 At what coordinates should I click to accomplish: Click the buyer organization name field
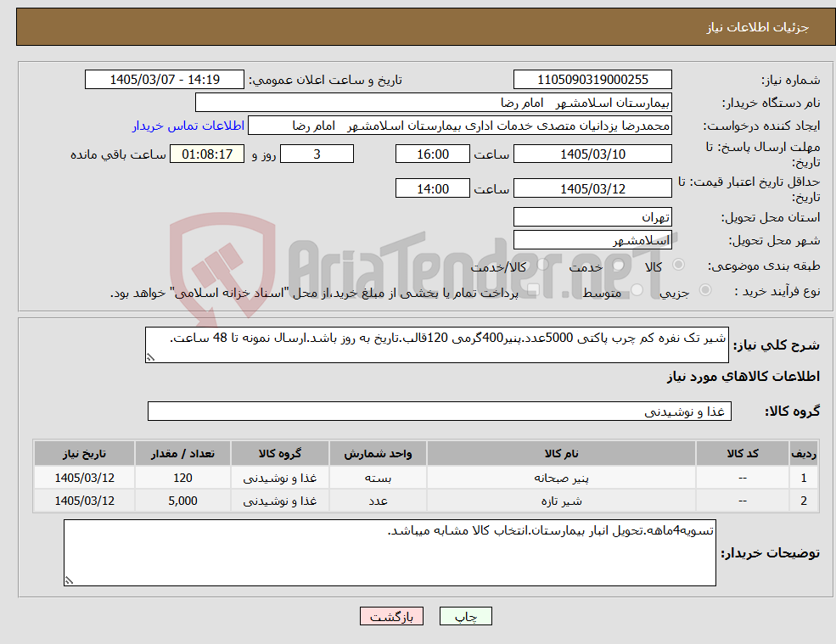[434, 103]
